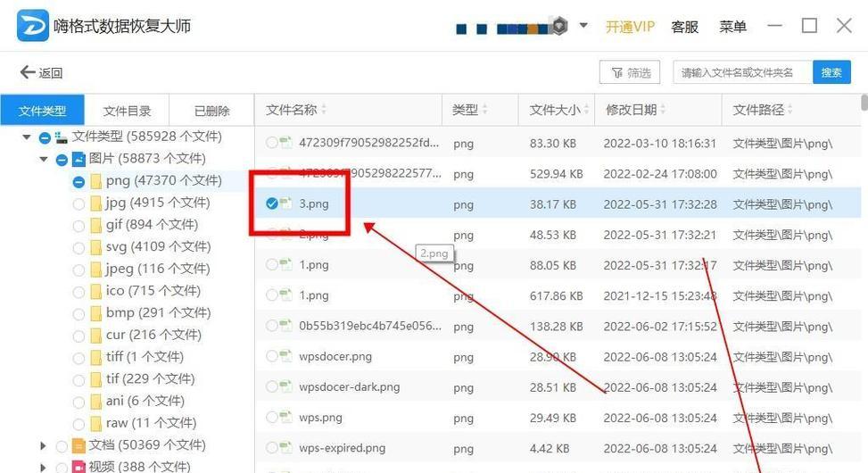Click the vertical scrollbar thumb at right edge
868x473 pixels.
(864, 103)
